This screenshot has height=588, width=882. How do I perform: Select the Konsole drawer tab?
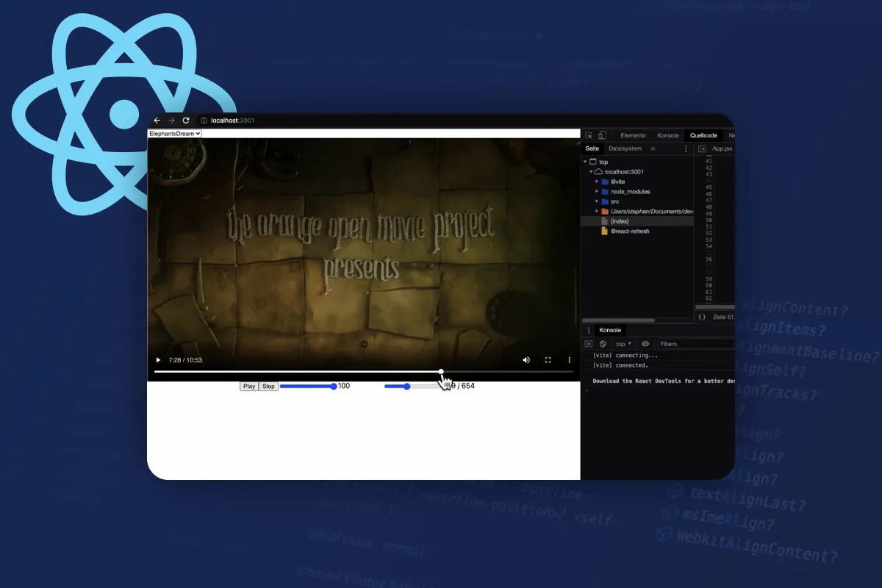[610, 330]
